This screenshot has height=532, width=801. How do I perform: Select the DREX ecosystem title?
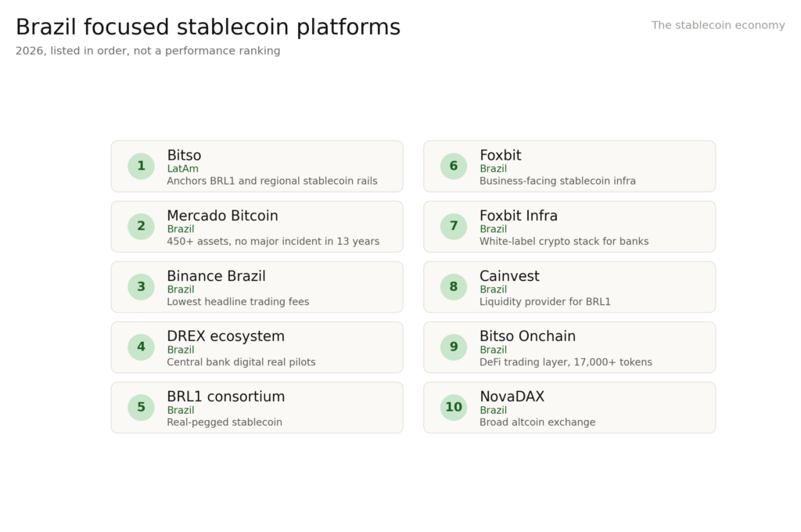[226, 336]
